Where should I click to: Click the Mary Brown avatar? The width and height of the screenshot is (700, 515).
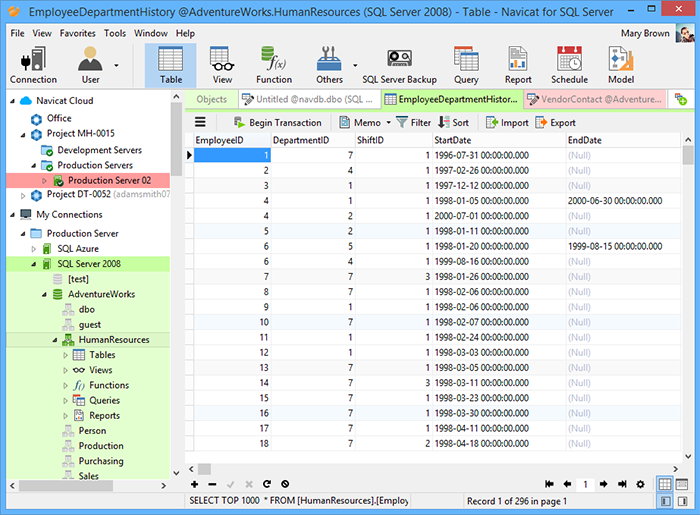(684, 33)
